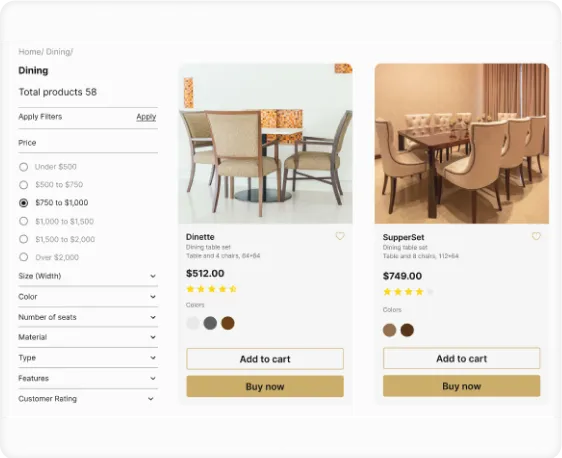Click the Apply filters link
Screen dimensions: 562x458
(x=146, y=117)
